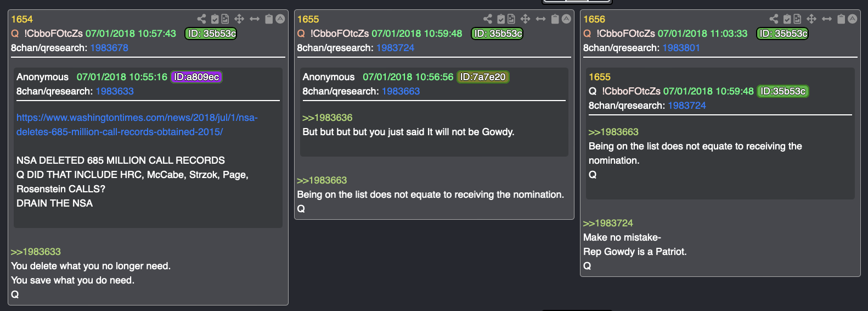Follow 8chan link 1983801

tap(681, 48)
